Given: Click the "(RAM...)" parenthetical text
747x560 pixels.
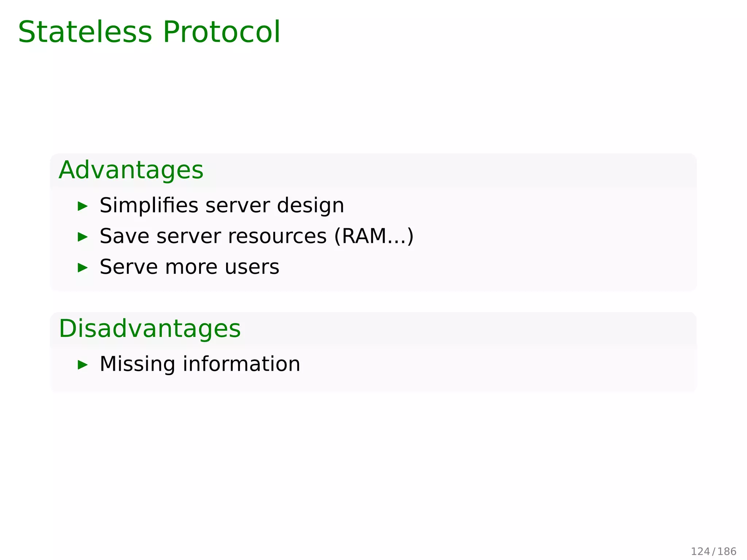Looking at the screenshot, I should coord(374,236).
